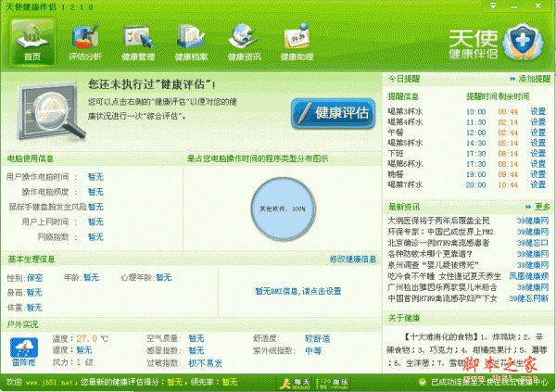Open the 健康资讯 globe icon
The image size is (556, 392).
tap(244, 42)
